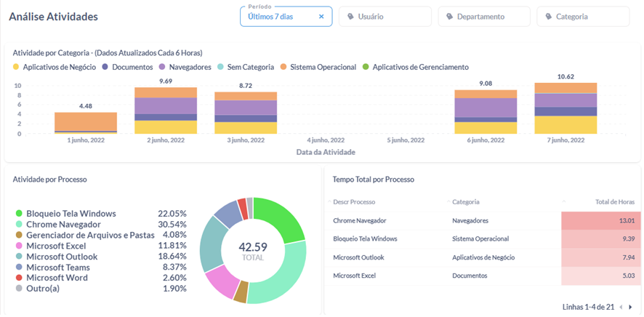Go to previous page of table rows
This screenshot has height=317, width=644.
pos(620,307)
